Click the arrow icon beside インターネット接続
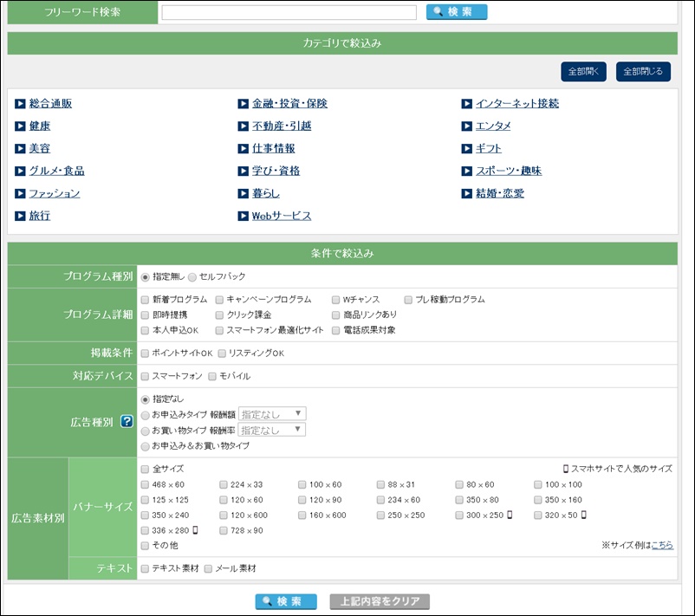695x616 pixels. (467, 104)
